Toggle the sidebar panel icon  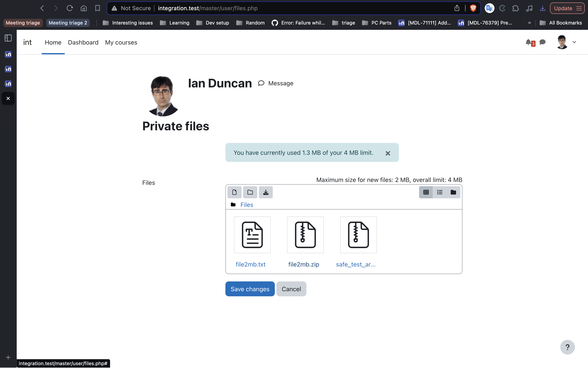(8, 38)
